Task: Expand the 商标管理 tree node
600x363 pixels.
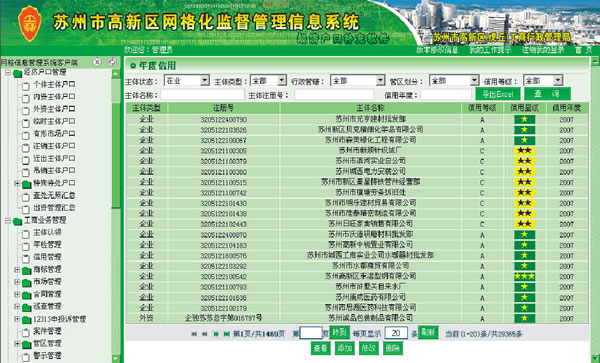Action: tap(17, 270)
